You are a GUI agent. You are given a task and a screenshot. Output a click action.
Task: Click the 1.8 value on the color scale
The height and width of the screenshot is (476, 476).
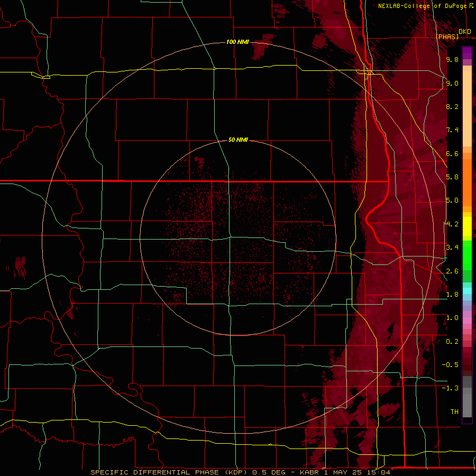click(x=452, y=295)
